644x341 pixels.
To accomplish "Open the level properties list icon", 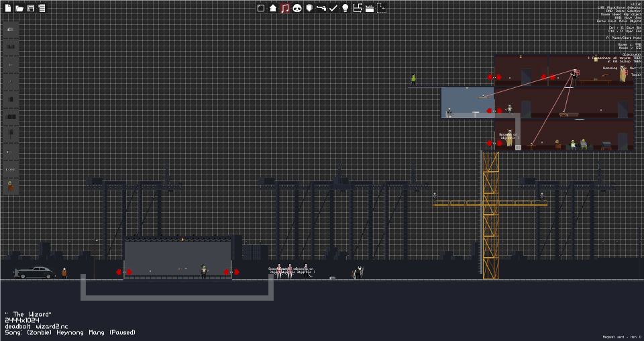I will click(42, 8).
